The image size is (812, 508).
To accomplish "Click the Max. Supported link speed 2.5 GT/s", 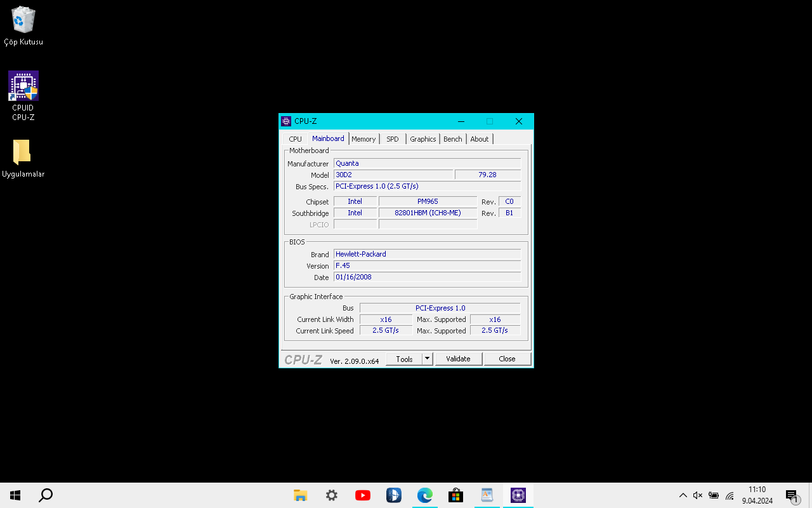I will click(495, 331).
